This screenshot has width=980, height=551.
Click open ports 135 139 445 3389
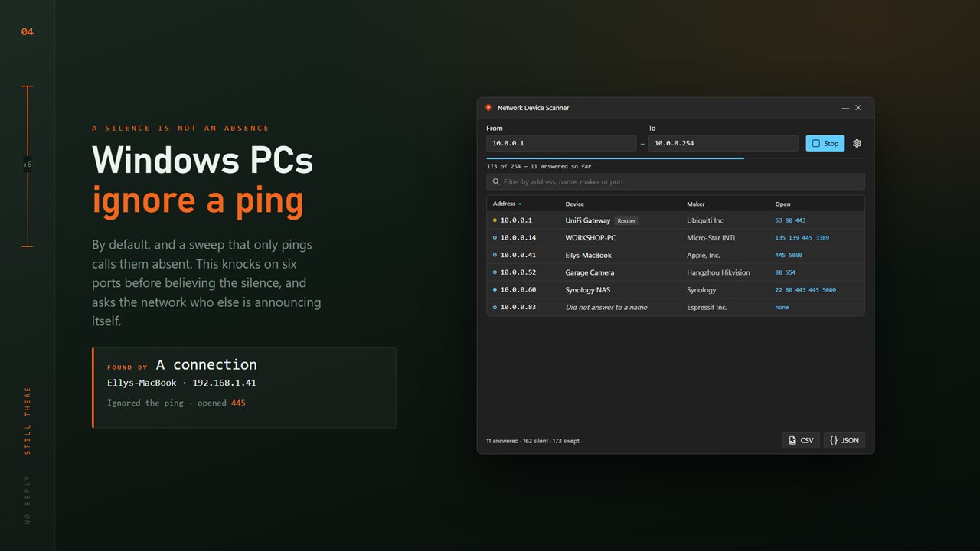pos(802,238)
